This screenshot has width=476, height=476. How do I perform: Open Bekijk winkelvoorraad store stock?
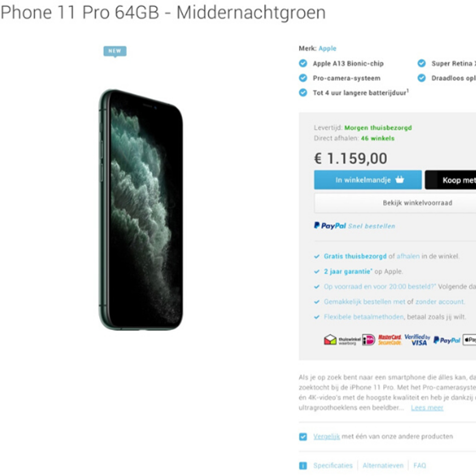pos(395,203)
